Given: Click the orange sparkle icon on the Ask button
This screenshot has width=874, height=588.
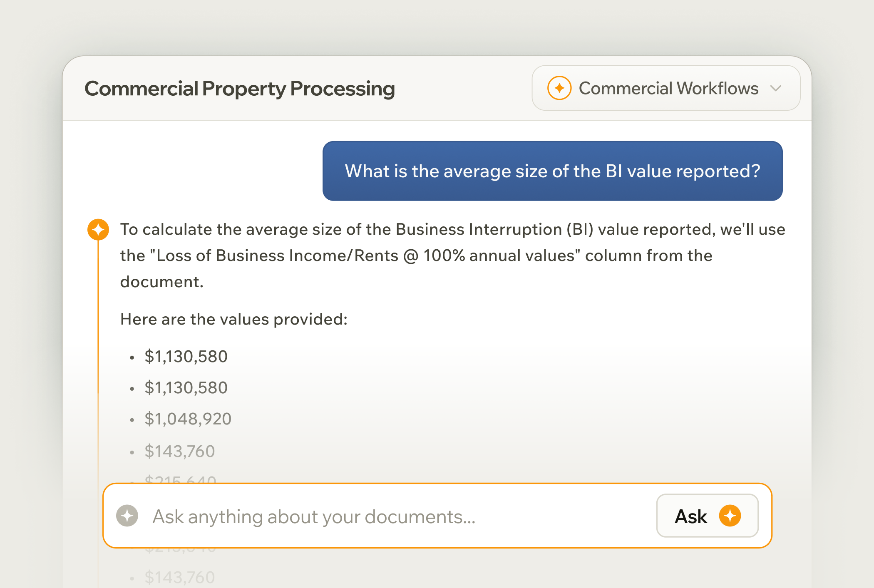Looking at the screenshot, I should click(x=730, y=516).
